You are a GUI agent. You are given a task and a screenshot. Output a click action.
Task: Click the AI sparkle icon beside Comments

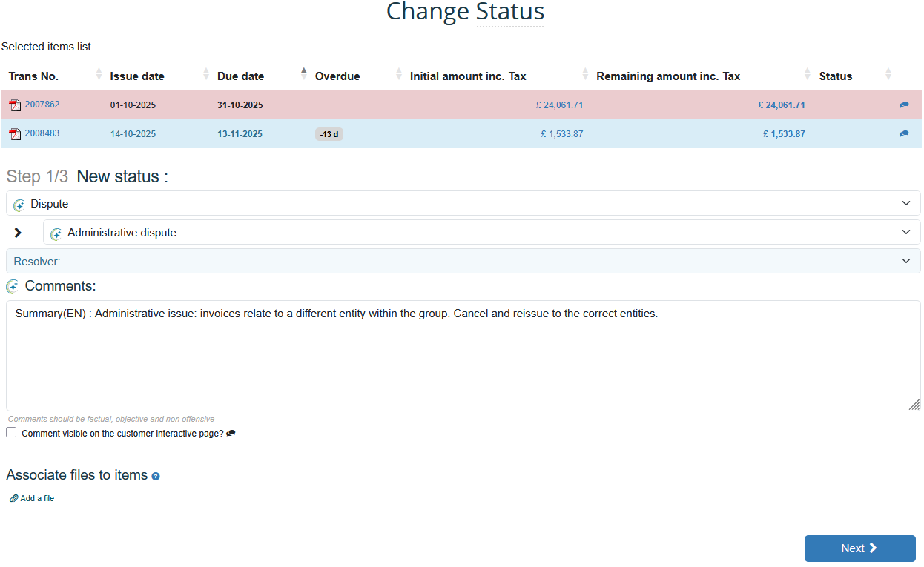pos(13,287)
